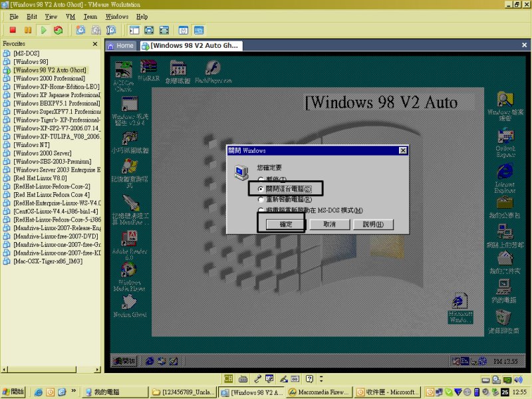This screenshot has height=399, width=532.
Task: Select [Windows 2000 Server] in Favorites
Action: click(x=43, y=153)
